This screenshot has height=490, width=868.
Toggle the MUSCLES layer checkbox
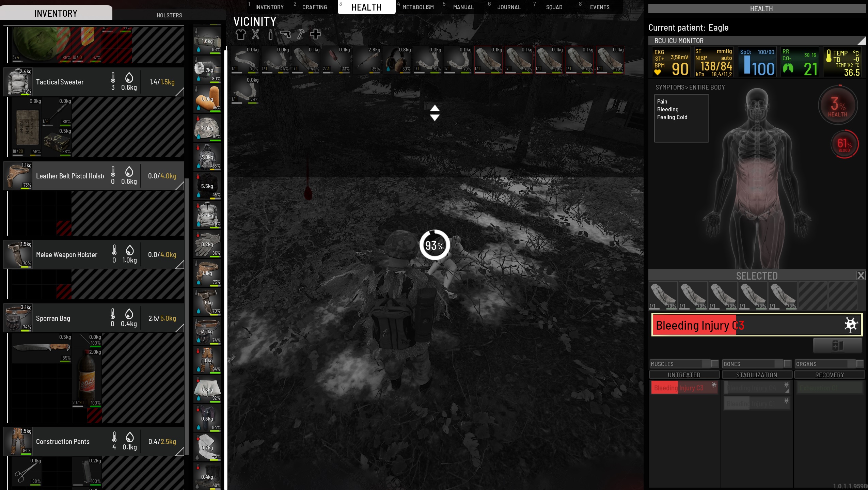pyautogui.click(x=715, y=364)
